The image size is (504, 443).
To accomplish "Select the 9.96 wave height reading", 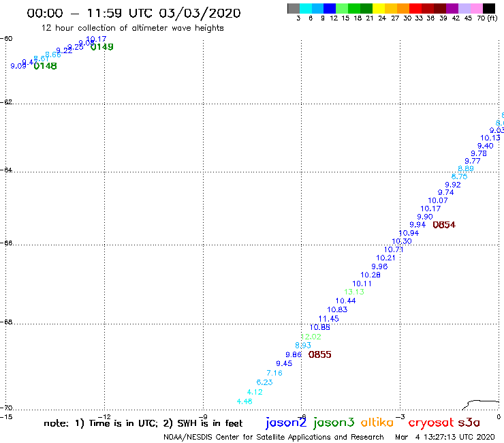I will tap(379, 266).
